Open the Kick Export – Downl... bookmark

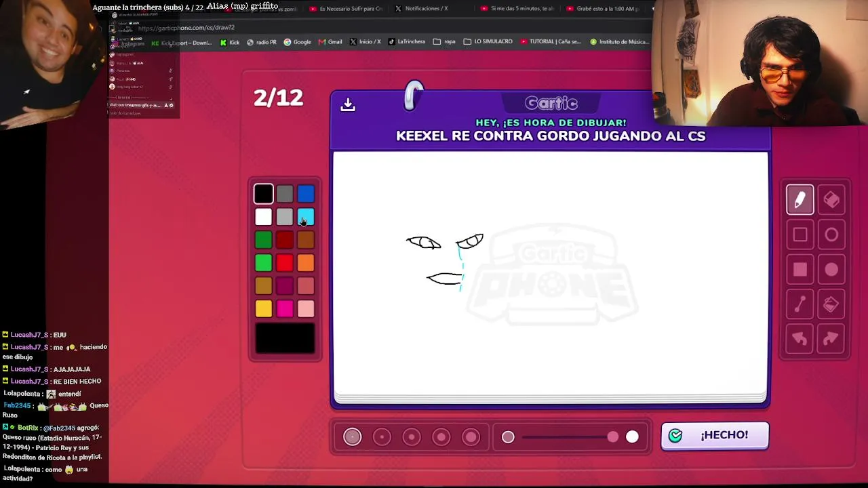pos(182,43)
